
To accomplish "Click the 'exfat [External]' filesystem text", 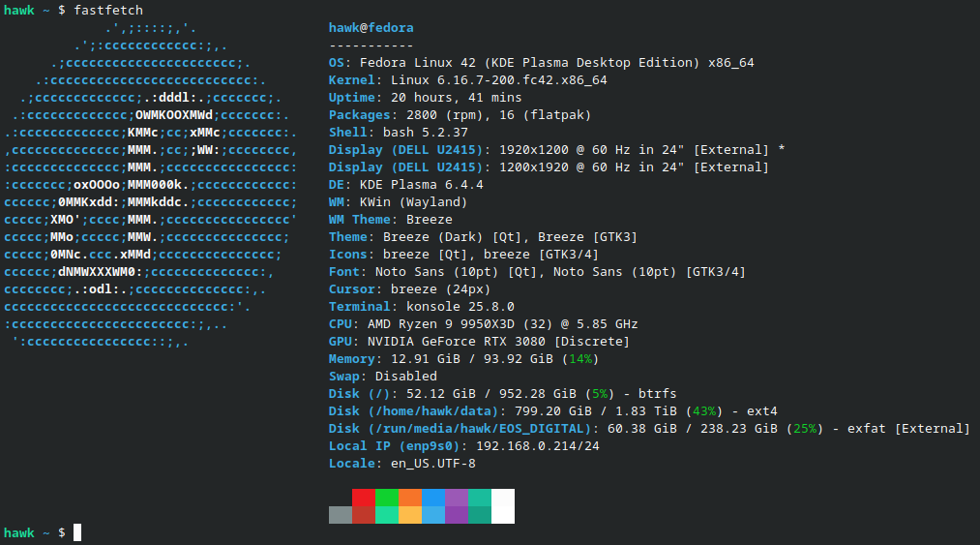I will point(908,429).
